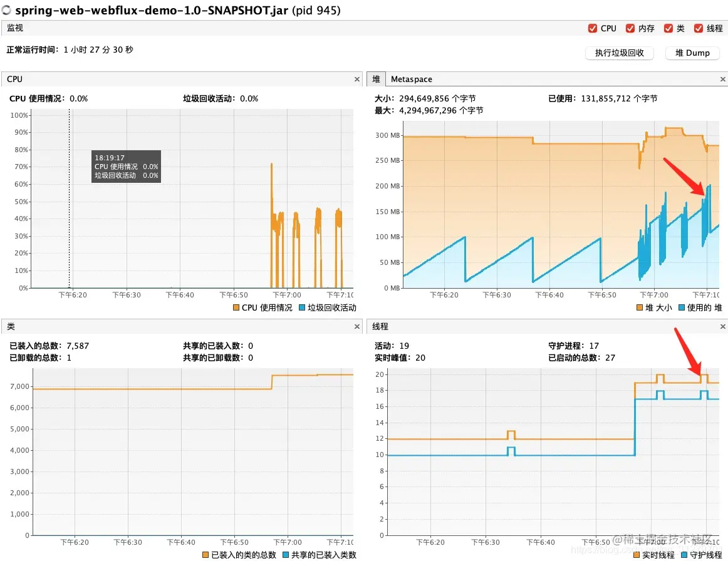Uncheck the 内存 checkbox
This screenshot has height=561, width=728.
[x=630, y=28]
